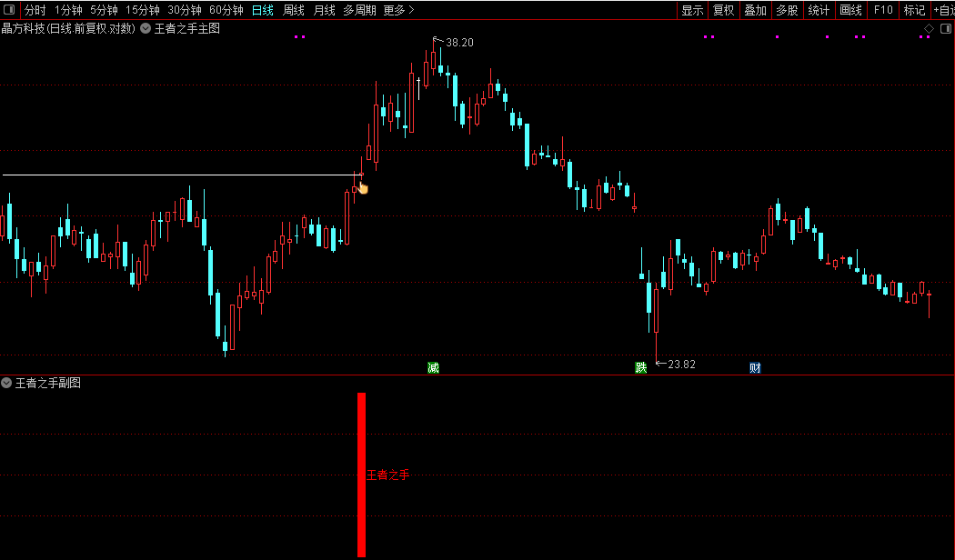The width and height of the screenshot is (955, 560).
Task: Click the 38.20 high price label
Action: (x=459, y=42)
